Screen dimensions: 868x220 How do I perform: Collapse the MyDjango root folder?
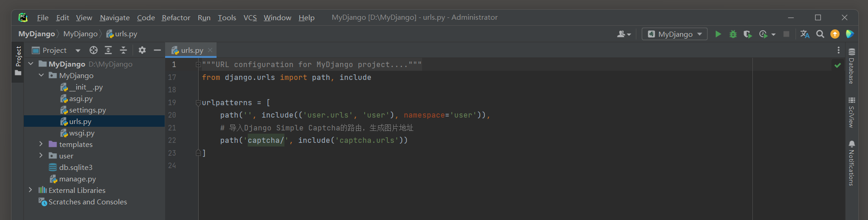pyautogui.click(x=31, y=64)
